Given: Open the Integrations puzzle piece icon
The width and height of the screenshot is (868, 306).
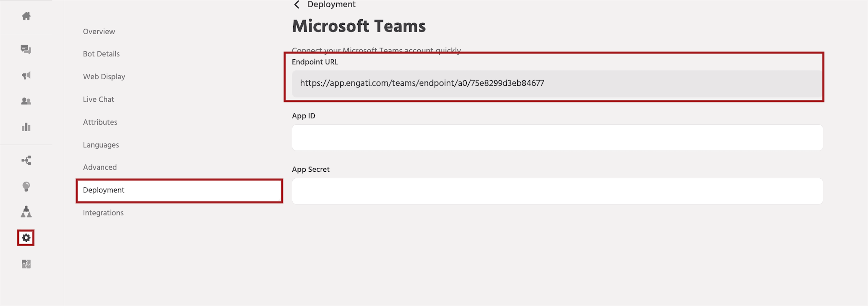Looking at the screenshot, I should [x=26, y=264].
